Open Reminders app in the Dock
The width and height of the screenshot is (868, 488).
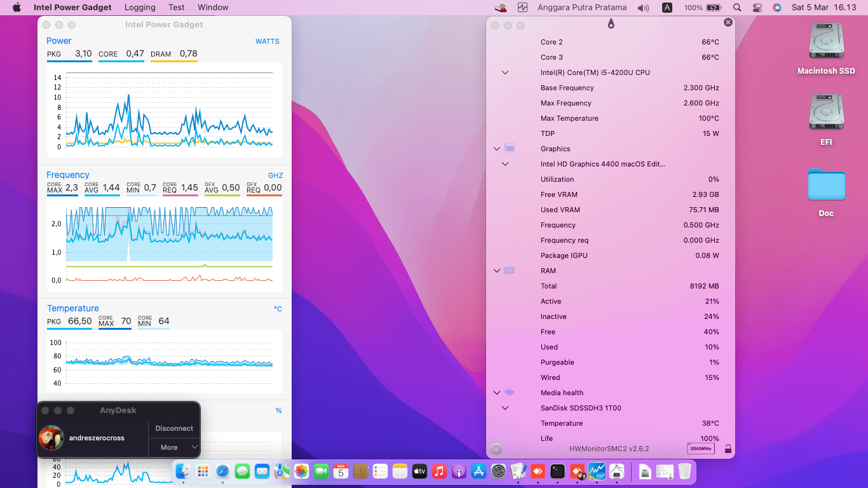point(380,471)
